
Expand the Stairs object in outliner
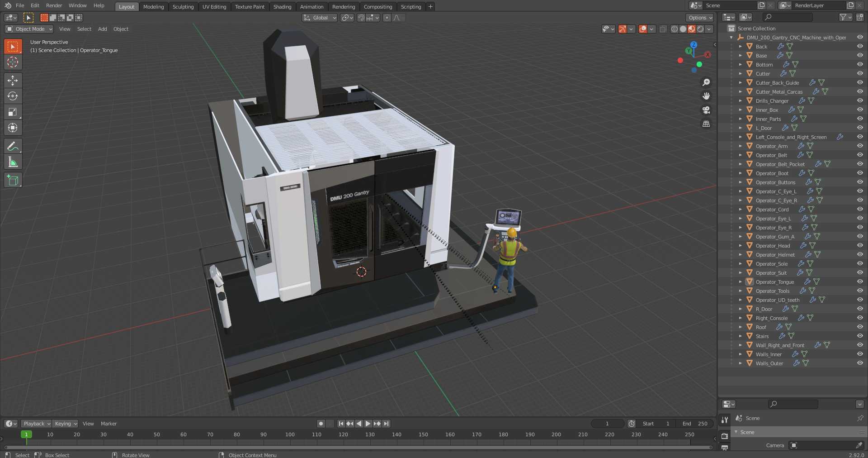[x=740, y=336]
